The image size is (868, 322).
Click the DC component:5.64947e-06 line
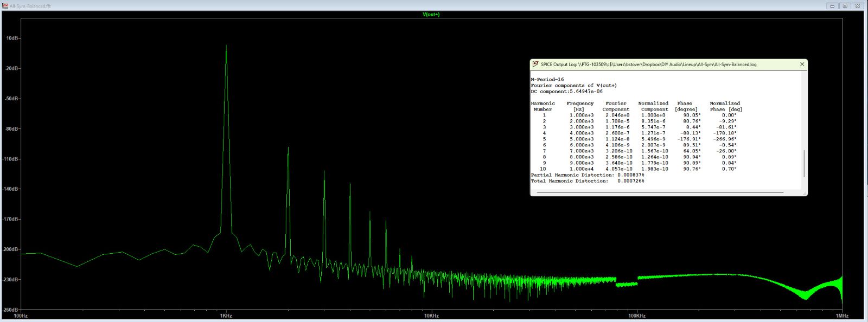(567, 92)
